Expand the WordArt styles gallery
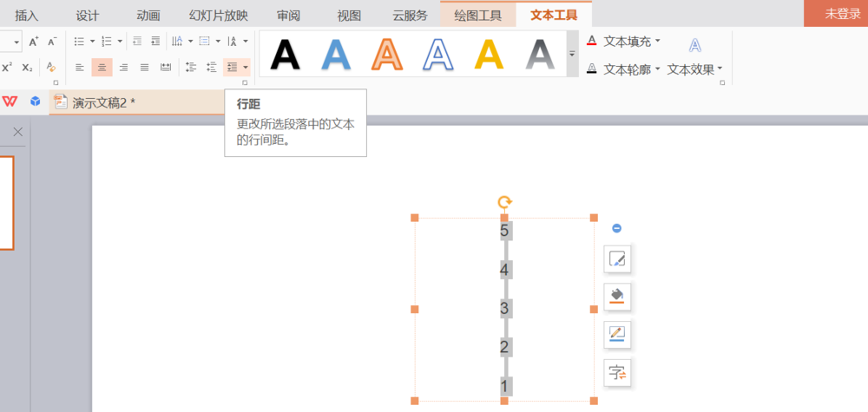868x412 pixels. coord(572,54)
